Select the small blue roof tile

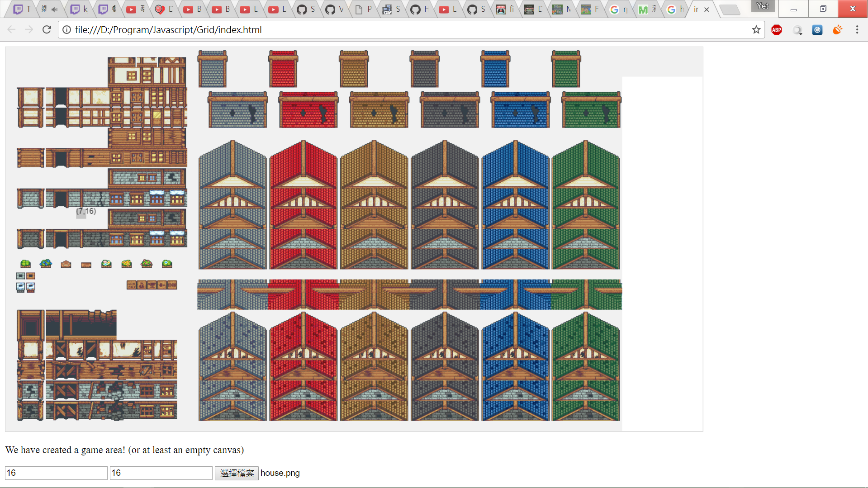pyautogui.click(x=495, y=69)
